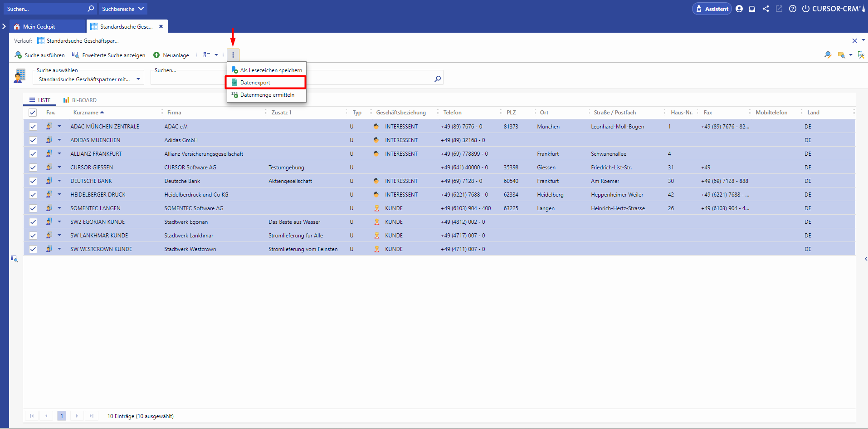Switch to the BI-BOARD tab
This screenshot has width=868, height=429.
pyautogui.click(x=80, y=100)
